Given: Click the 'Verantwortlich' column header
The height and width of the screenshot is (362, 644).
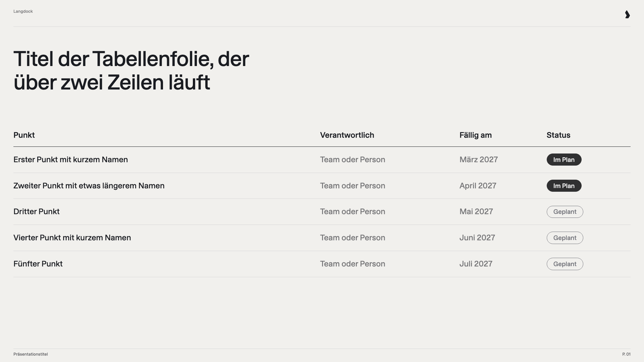Looking at the screenshot, I should [347, 135].
